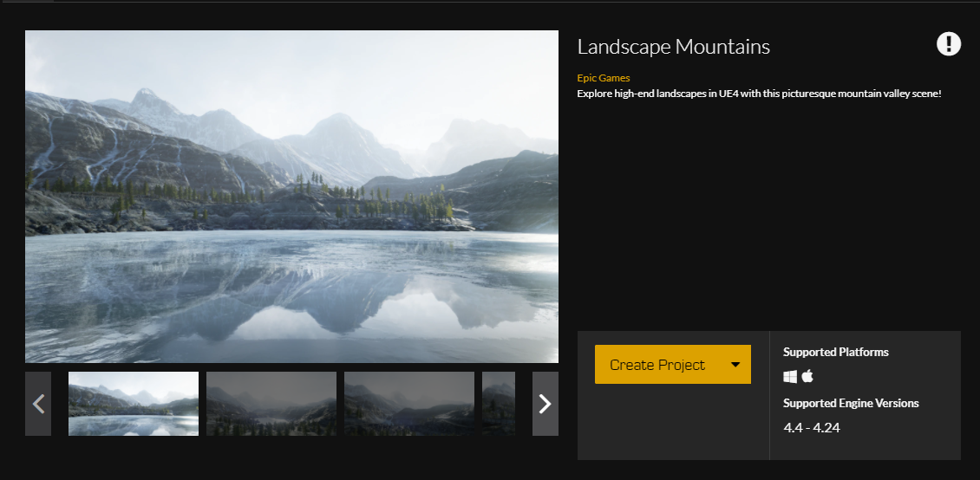Open the Create Project dropdown arrow

735,365
